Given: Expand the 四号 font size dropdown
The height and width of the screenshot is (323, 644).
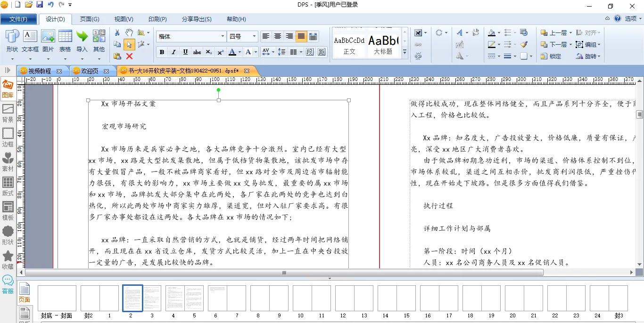Looking at the screenshot, I should [x=254, y=36].
